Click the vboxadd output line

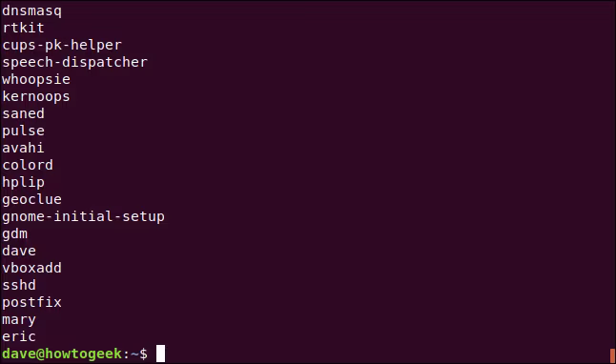pyautogui.click(x=31, y=268)
